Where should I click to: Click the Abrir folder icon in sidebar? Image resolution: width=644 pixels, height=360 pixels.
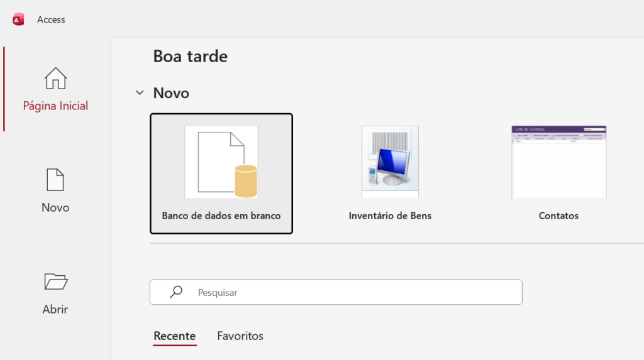point(55,281)
